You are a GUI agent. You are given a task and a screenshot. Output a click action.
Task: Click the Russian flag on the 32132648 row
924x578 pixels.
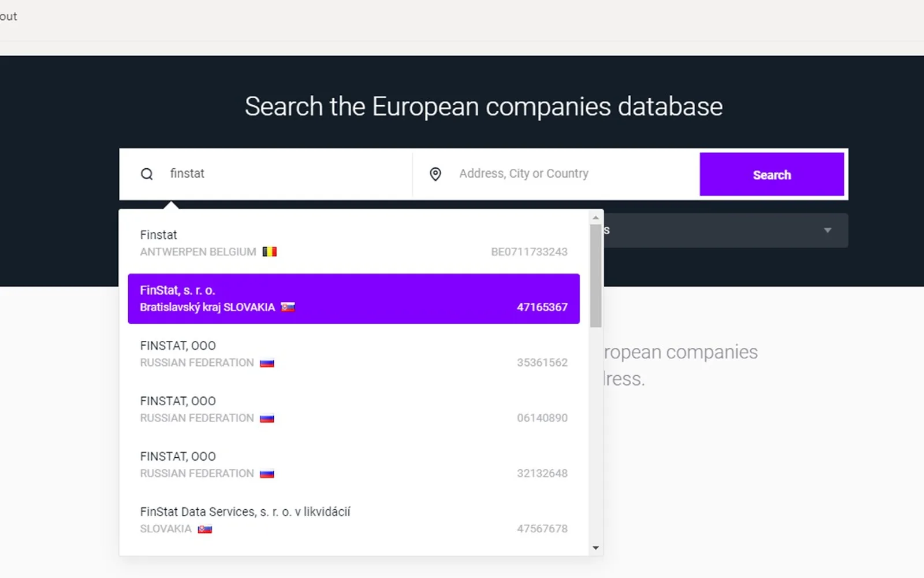coord(267,473)
